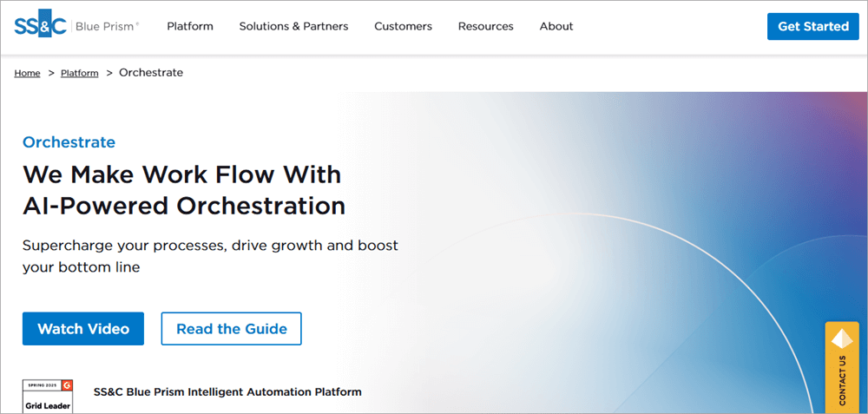
Task: Click the red G2 logo on badge
Action: [x=67, y=384]
